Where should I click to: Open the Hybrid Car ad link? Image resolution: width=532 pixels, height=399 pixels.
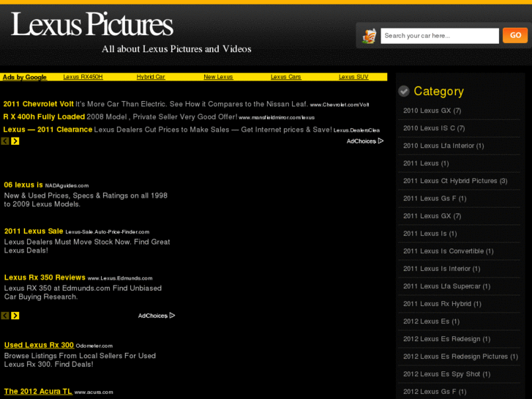click(151, 77)
